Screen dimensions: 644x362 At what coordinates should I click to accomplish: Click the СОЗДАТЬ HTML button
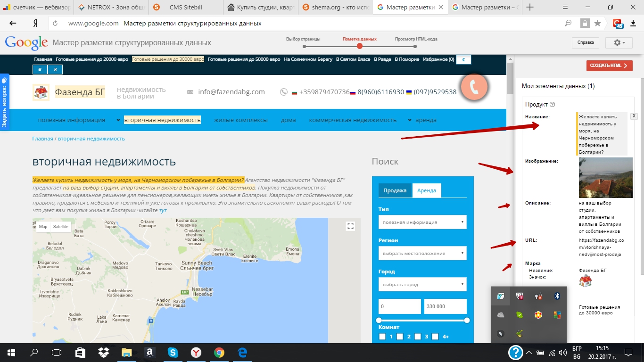point(610,66)
